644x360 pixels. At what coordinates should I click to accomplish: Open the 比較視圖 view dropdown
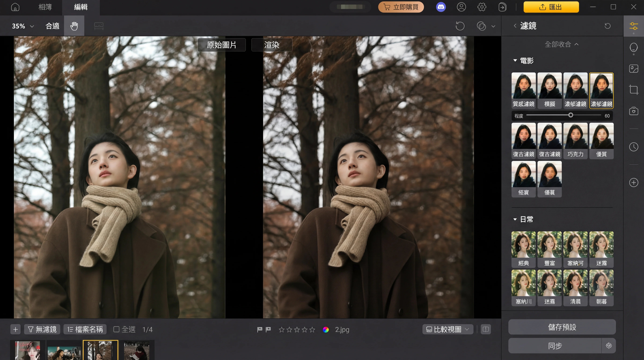coord(448,329)
